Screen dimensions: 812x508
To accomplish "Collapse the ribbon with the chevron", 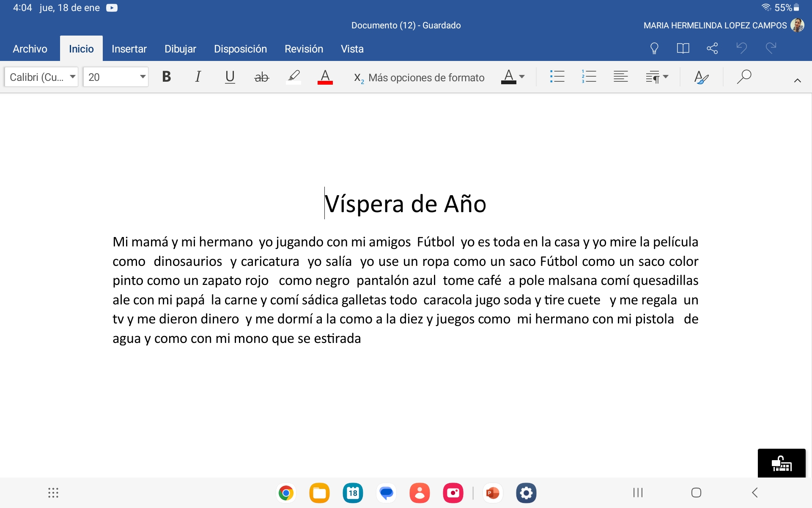I will (x=797, y=80).
